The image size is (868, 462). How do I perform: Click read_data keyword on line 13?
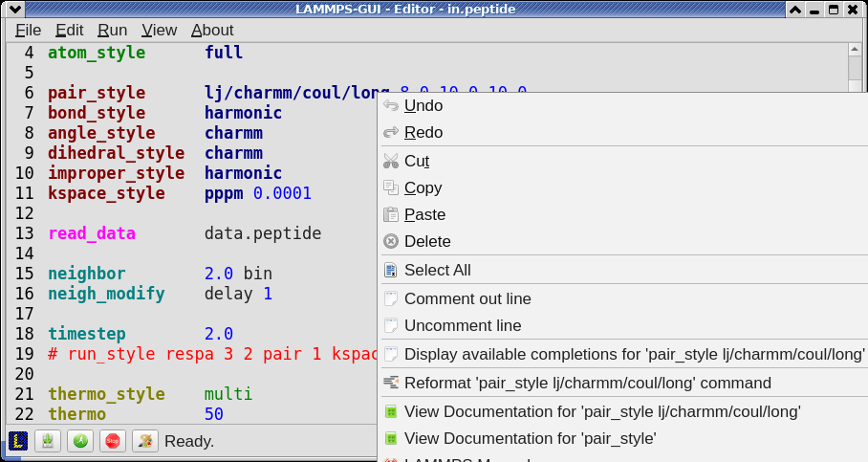tap(92, 233)
